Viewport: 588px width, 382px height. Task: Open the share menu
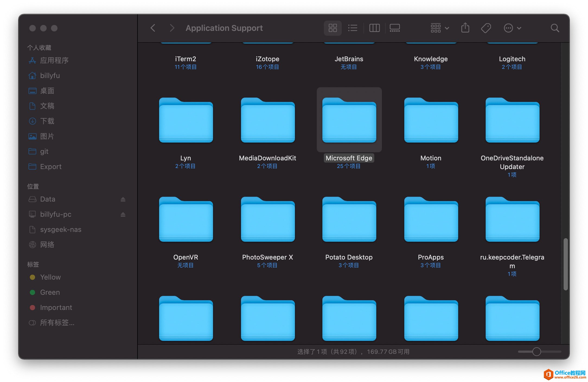click(466, 28)
